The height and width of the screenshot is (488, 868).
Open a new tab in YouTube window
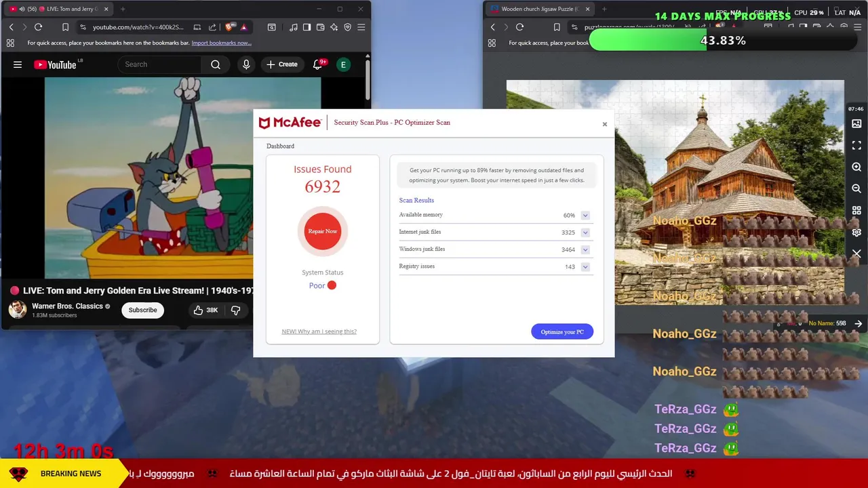(123, 9)
